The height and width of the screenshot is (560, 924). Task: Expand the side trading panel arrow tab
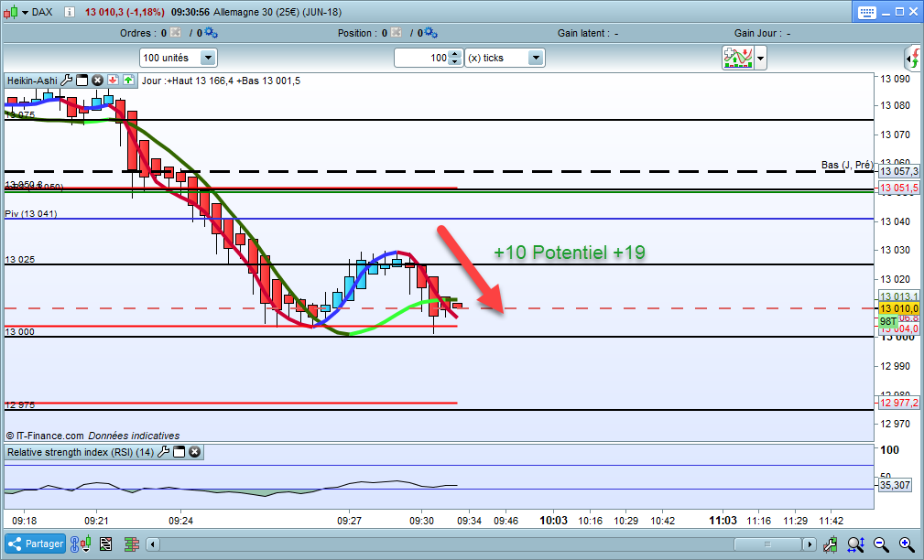(912, 59)
